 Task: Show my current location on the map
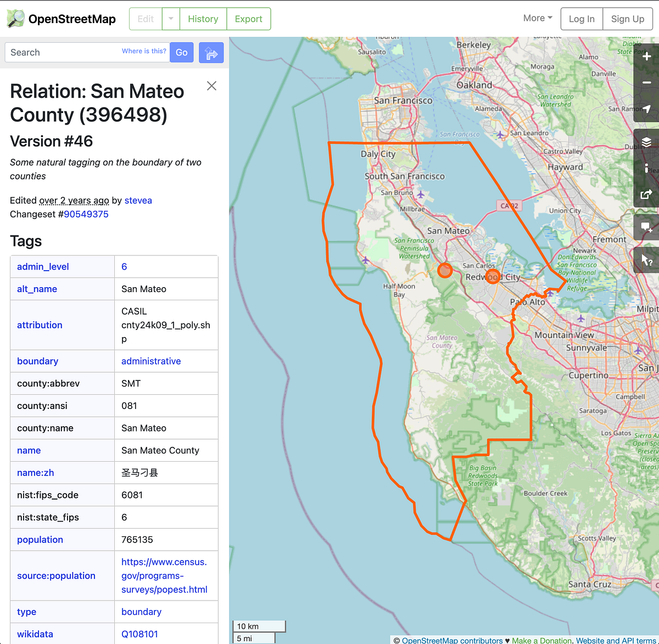click(647, 109)
